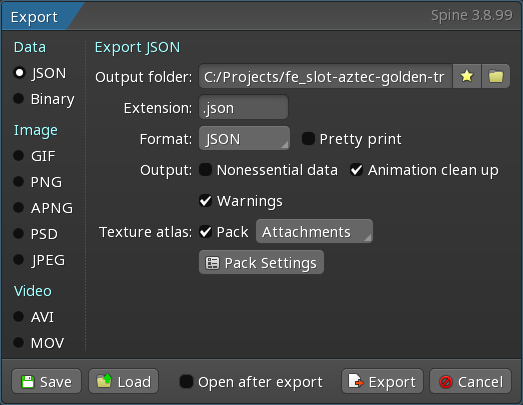Uncheck Animation clean up

pos(357,170)
